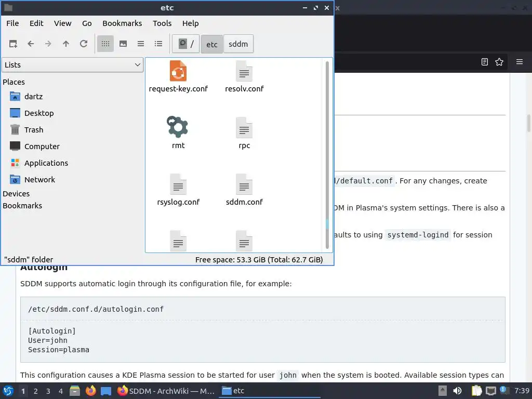
Task: Open clipboard manager tray icon
Action: 477,391
